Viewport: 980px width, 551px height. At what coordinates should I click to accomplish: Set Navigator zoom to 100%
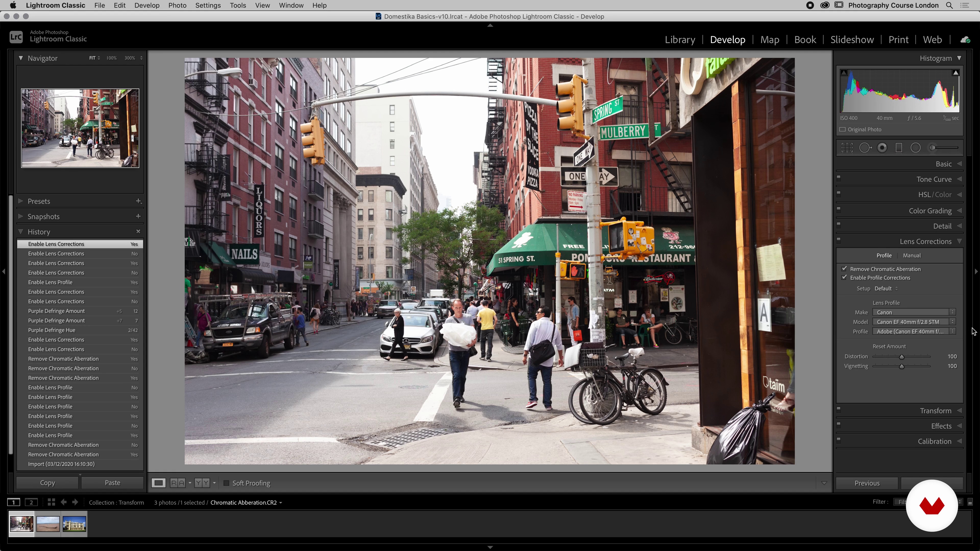tap(112, 58)
